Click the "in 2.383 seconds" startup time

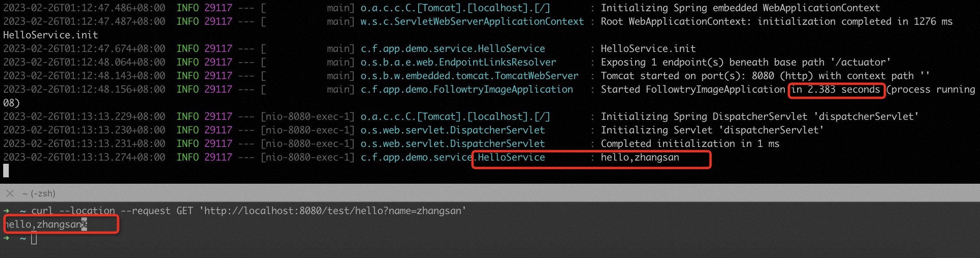[836, 89]
